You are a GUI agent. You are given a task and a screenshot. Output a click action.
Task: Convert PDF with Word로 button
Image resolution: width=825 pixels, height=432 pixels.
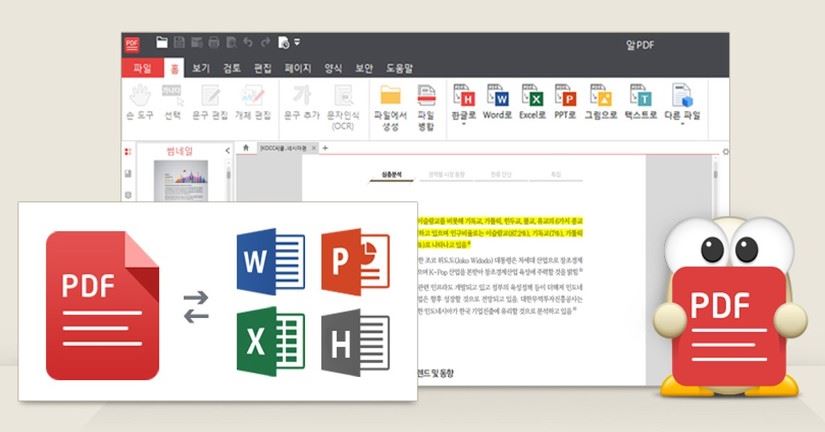coord(497,102)
